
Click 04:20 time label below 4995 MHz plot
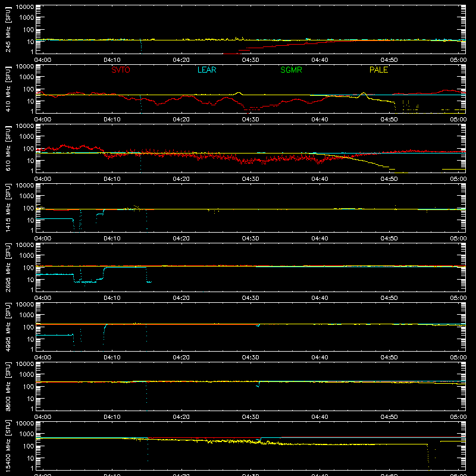point(181,358)
